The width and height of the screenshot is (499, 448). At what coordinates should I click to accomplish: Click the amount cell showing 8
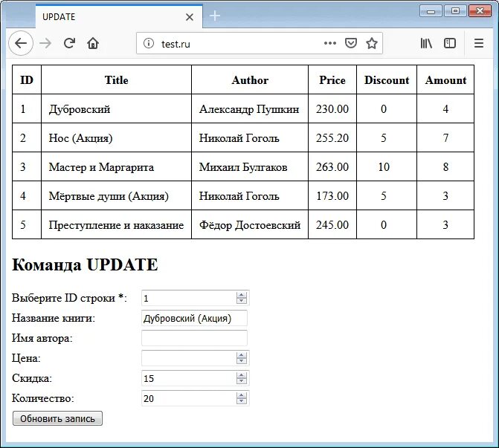coord(445,166)
